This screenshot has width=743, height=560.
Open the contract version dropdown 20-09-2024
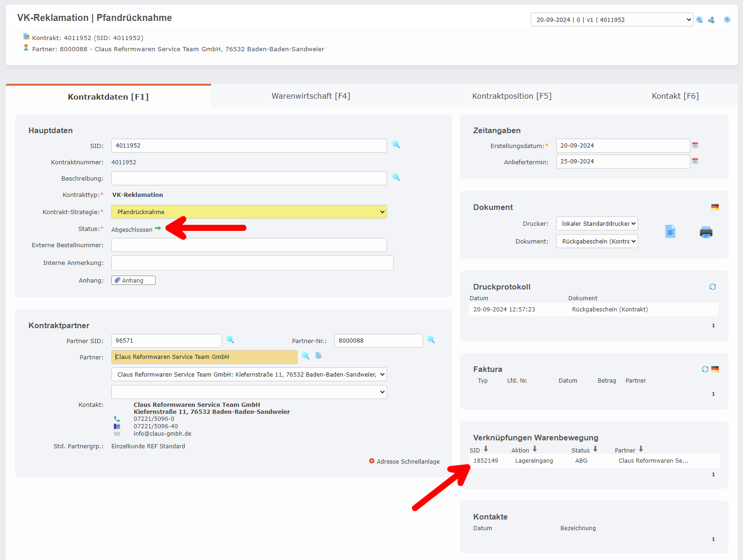point(612,20)
